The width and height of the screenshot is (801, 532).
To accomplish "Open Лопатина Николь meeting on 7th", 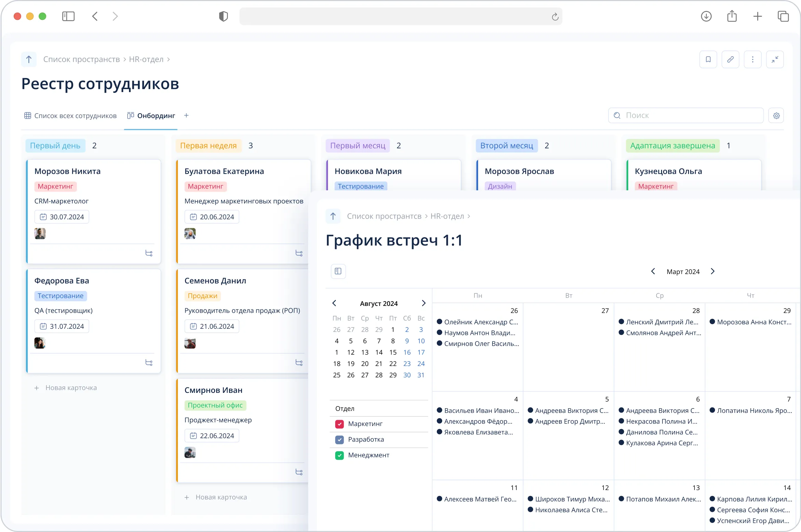I will point(751,411).
